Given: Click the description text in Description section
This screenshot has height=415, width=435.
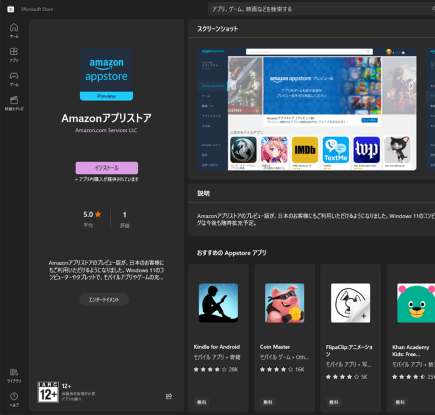Looking at the screenshot, I should [316, 219].
